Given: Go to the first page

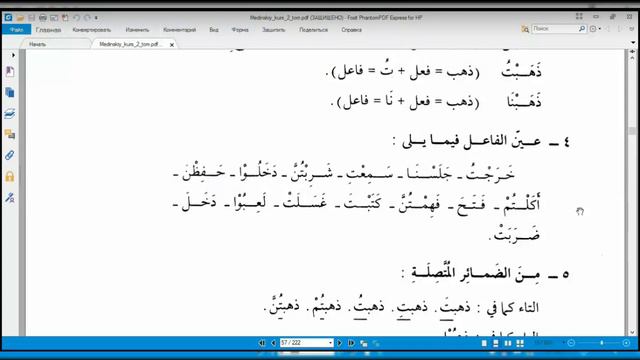Looking at the screenshot, I should [262, 343].
